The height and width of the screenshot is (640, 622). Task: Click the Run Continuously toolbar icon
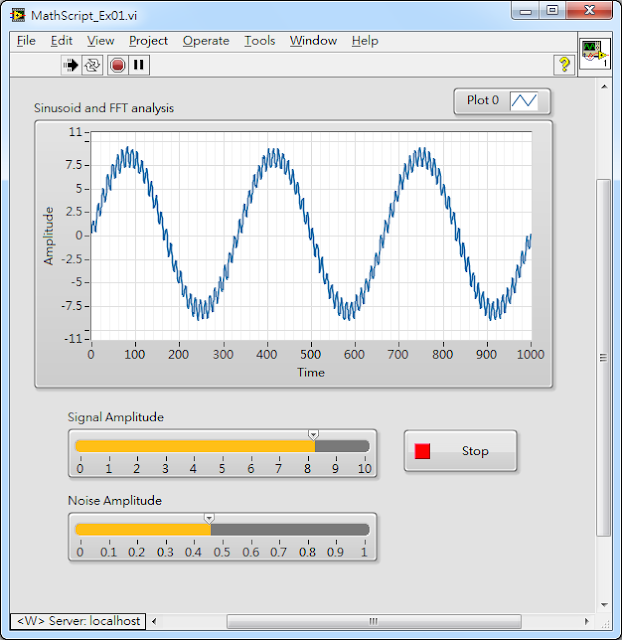pos(92,65)
